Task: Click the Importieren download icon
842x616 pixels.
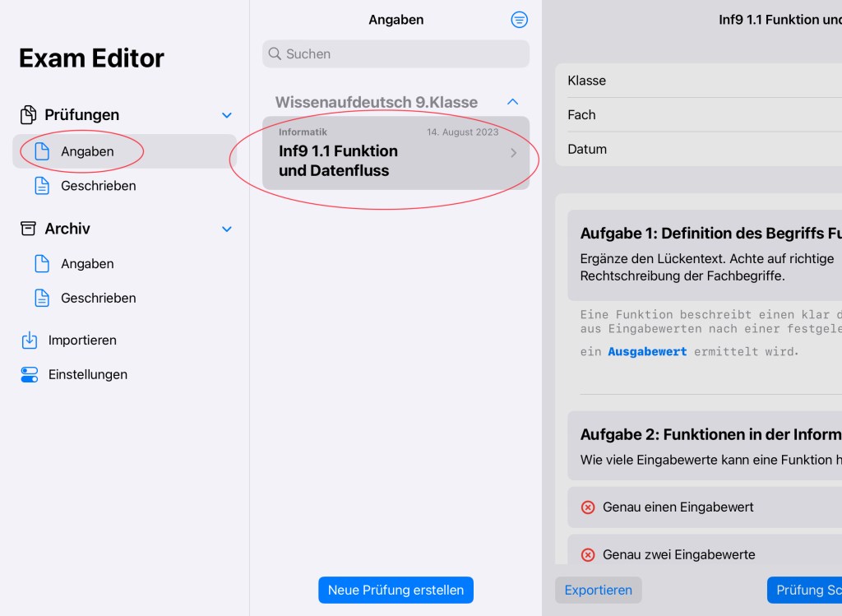Action: pos(29,340)
